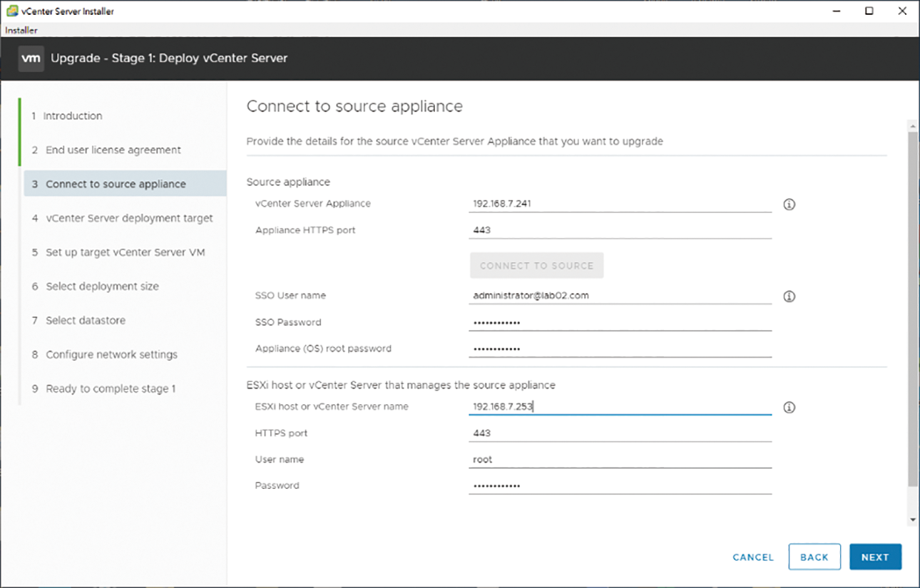Screen dimensions: 920x588
Task: Click the CANCEL button
Action: (x=753, y=557)
